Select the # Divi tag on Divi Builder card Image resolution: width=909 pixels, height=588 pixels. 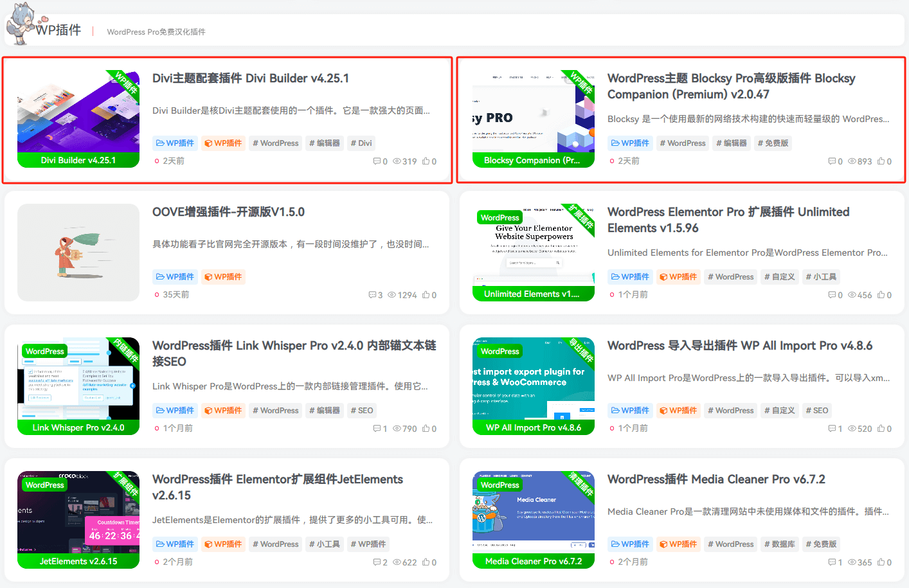coord(361,143)
